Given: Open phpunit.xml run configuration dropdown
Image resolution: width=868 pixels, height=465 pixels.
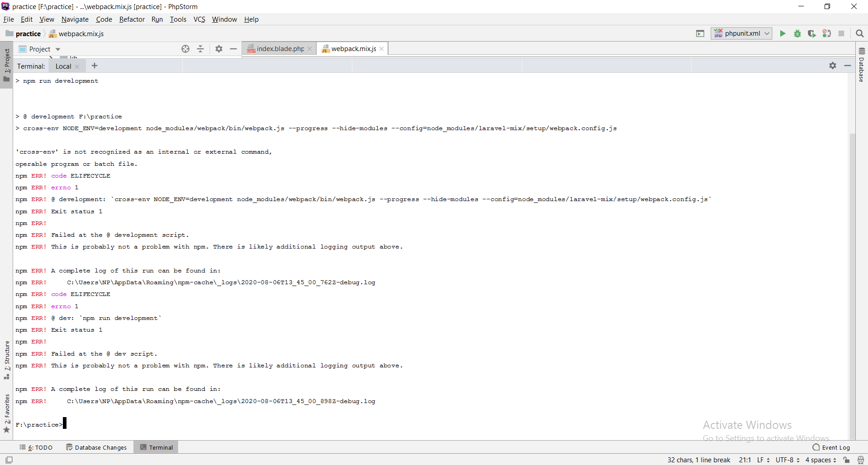Looking at the screenshot, I should [741, 33].
